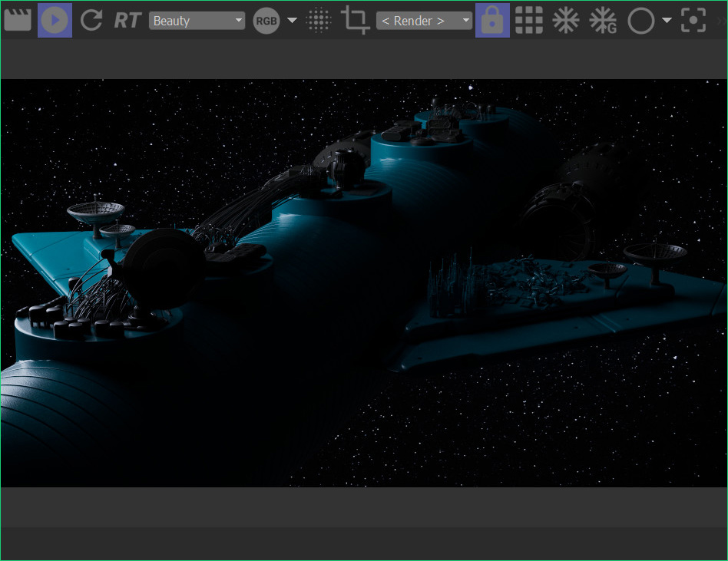Image resolution: width=728 pixels, height=561 pixels.
Task: Click the focus frame picker icon
Action: point(693,21)
